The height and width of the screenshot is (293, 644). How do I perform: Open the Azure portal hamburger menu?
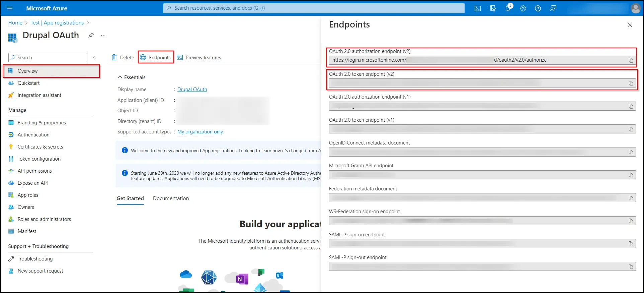(x=10, y=8)
